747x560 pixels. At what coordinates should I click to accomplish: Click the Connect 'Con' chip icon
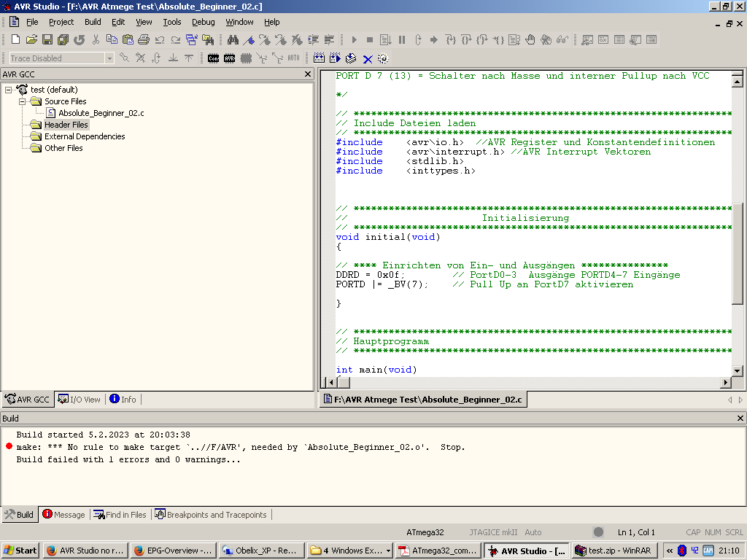[214, 58]
